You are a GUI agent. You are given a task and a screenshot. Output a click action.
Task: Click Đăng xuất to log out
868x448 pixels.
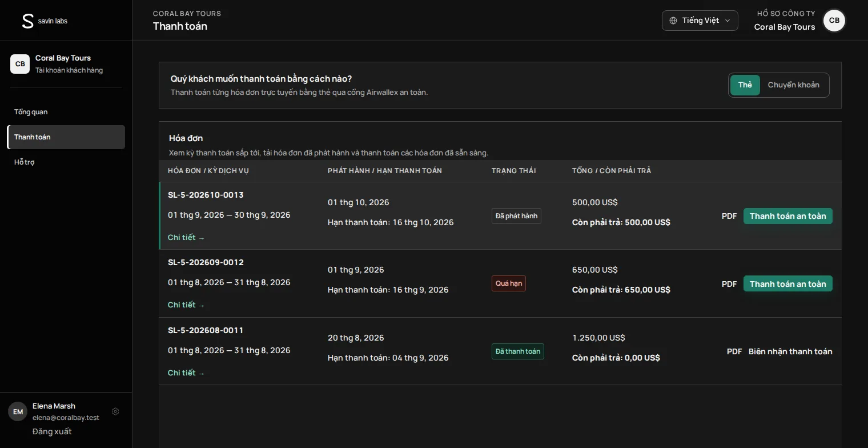(x=52, y=431)
